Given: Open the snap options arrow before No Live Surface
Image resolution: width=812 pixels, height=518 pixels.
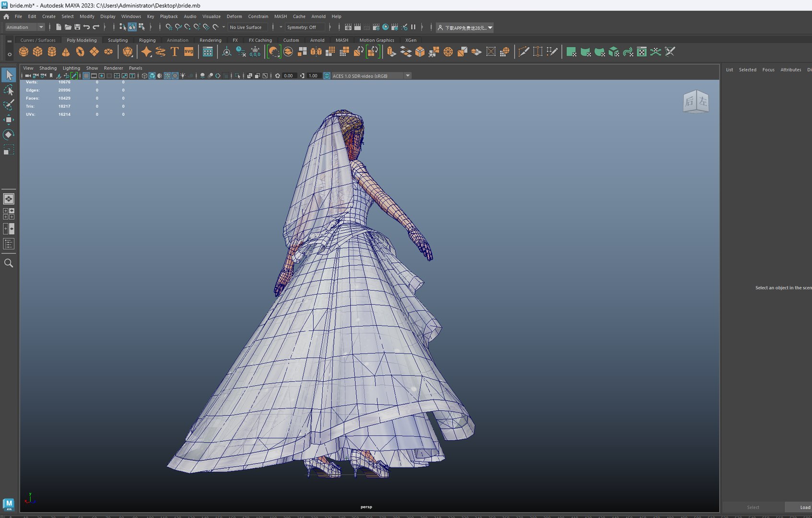Looking at the screenshot, I should tap(224, 27).
